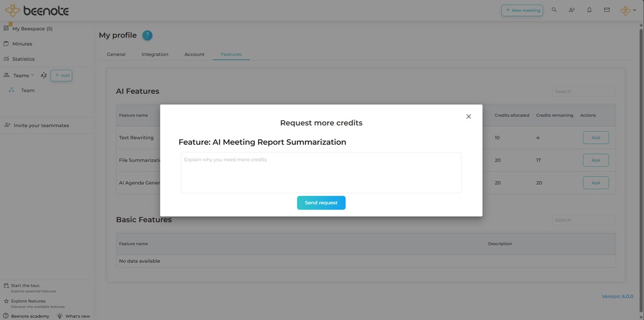Sort teams with the AZ icon
This screenshot has height=320, width=644.
point(43,75)
